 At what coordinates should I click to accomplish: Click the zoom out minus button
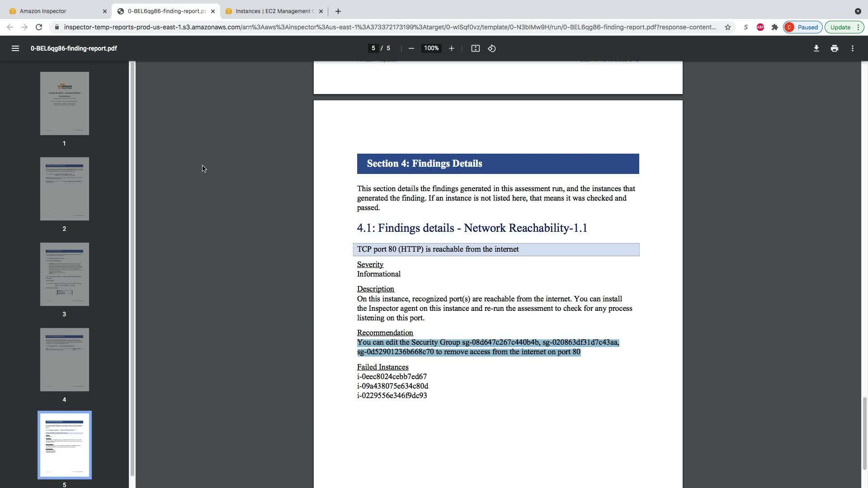click(411, 48)
